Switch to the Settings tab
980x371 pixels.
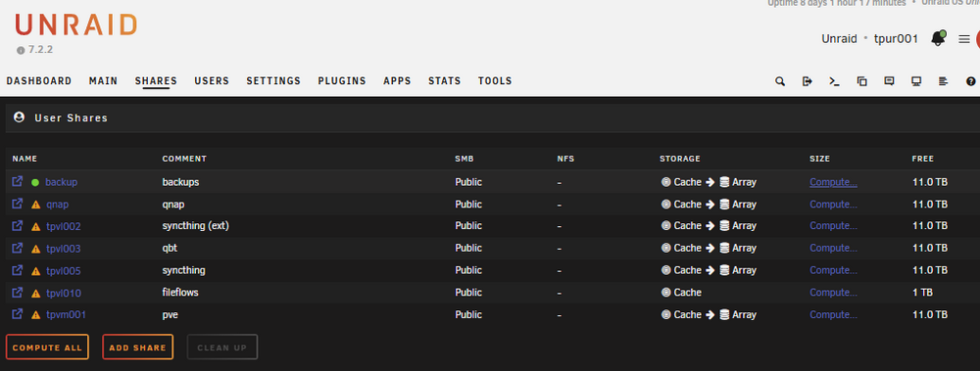(273, 81)
